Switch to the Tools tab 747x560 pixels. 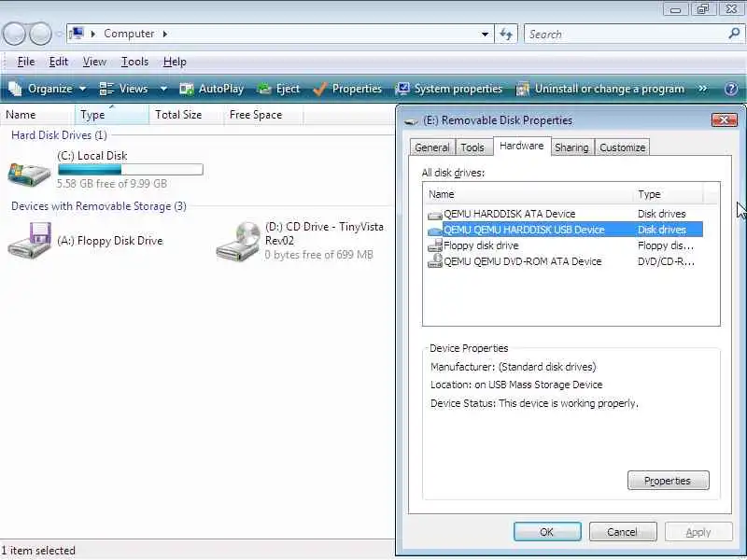click(x=472, y=147)
